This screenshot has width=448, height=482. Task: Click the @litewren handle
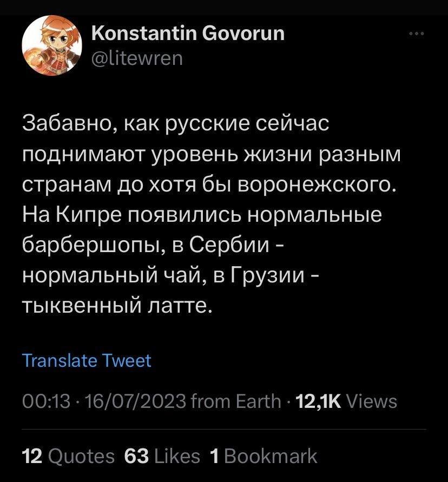[x=137, y=56]
